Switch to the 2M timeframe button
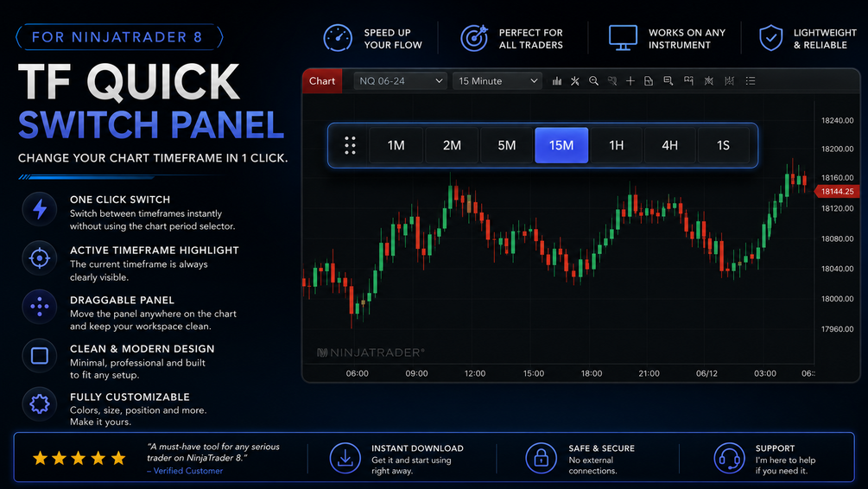This screenshot has width=868, height=489. (452, 145)
